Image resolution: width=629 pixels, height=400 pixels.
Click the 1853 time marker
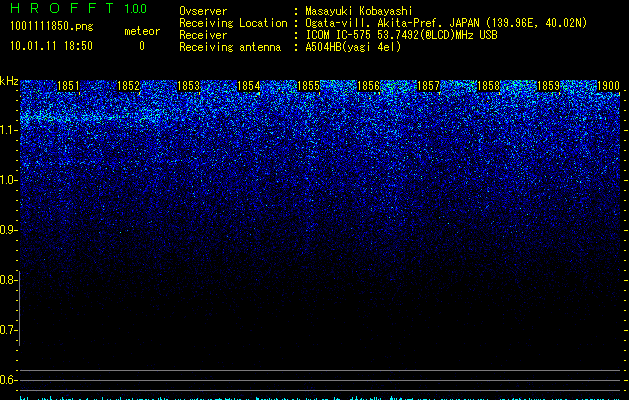click(189, 86)
